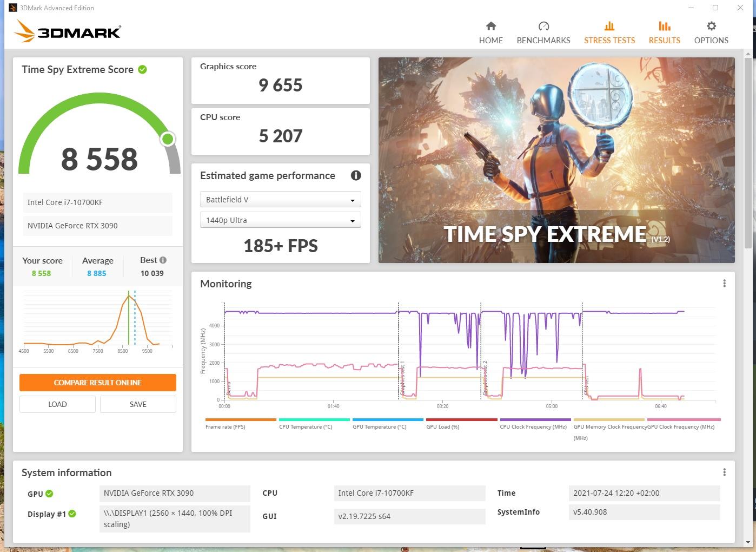Image resolution: width=756 pixels, height=552 pixels.
Task: Click the Time Spy Extreme banner image
Action: coord(556,160)
